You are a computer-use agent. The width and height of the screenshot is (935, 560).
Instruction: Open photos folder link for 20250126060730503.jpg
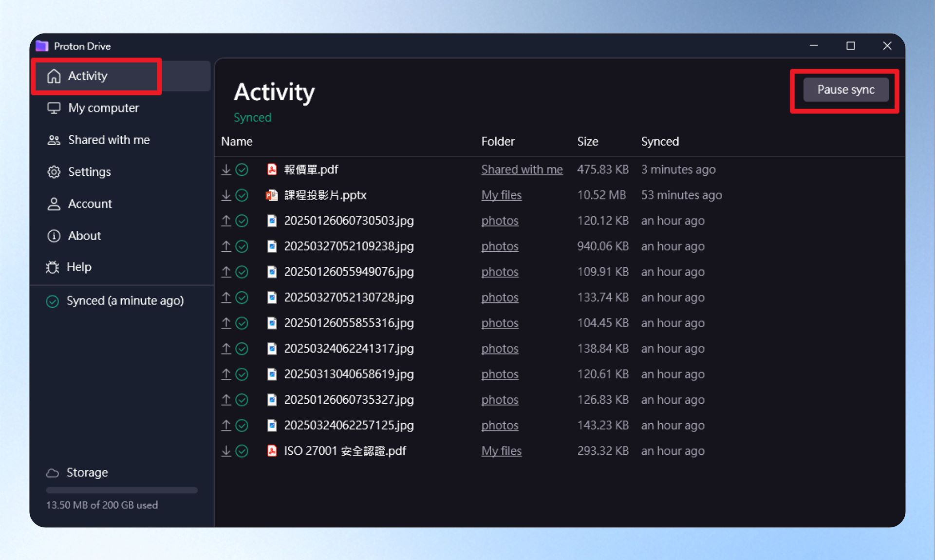point(500,221)
